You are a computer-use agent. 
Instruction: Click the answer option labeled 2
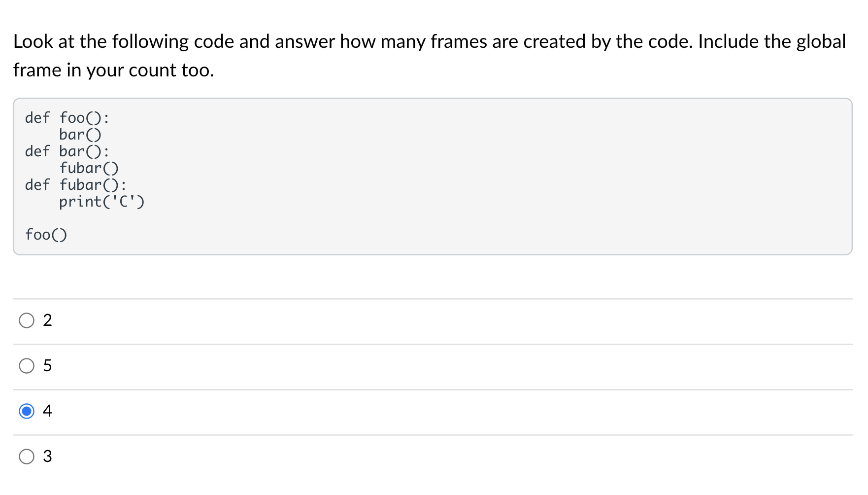tap(47, 320)
